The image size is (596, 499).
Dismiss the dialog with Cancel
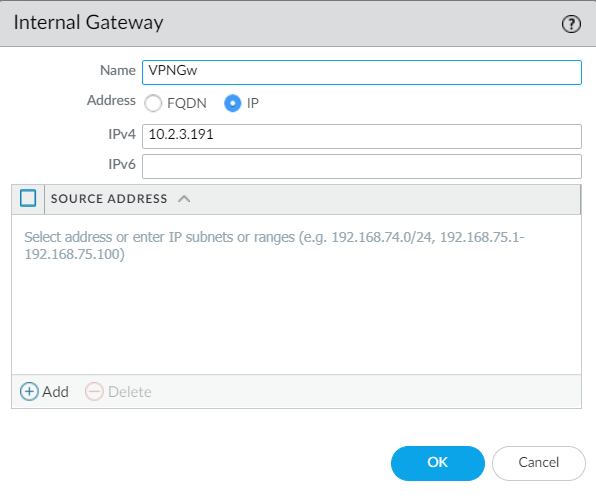539,463
